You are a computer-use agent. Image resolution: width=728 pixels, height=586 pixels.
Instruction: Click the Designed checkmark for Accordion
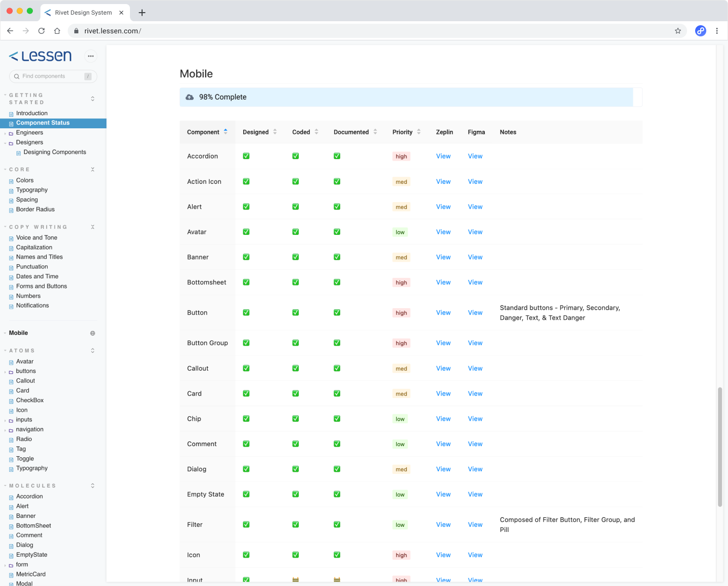246,156
